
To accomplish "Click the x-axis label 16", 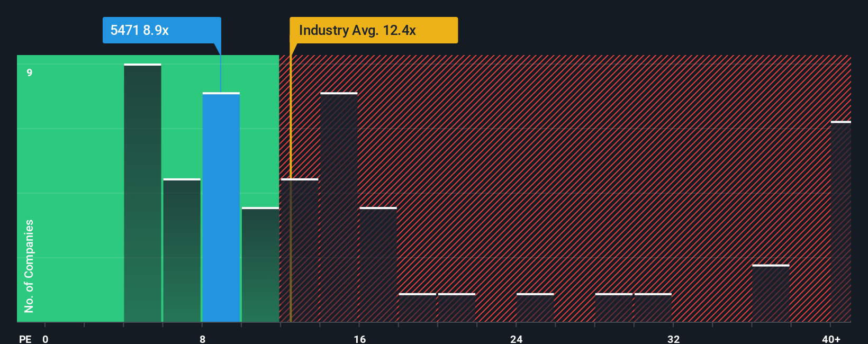I will 359,339.
